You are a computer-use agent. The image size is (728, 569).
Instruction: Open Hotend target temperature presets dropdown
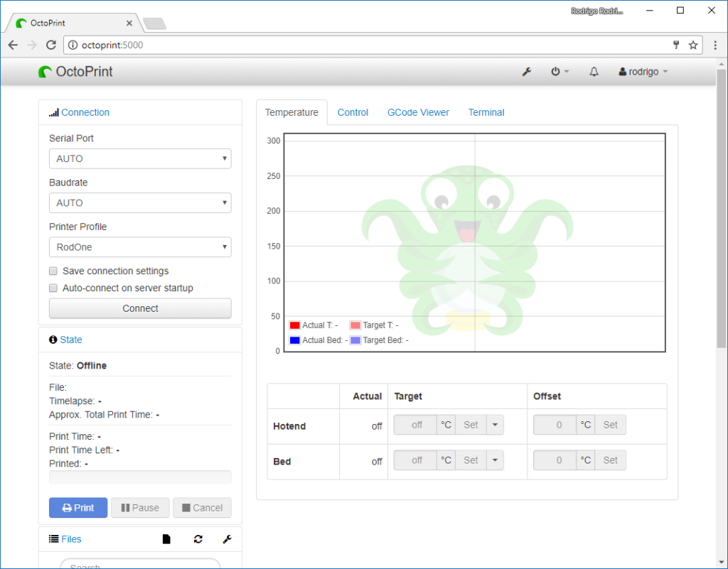(495, 425)
